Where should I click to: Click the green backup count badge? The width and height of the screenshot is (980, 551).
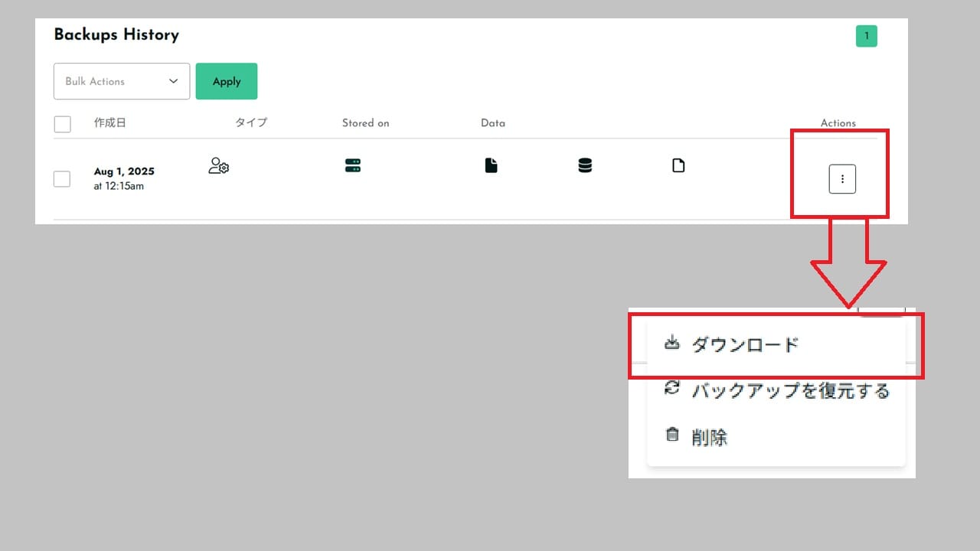(x=866, y=36)
